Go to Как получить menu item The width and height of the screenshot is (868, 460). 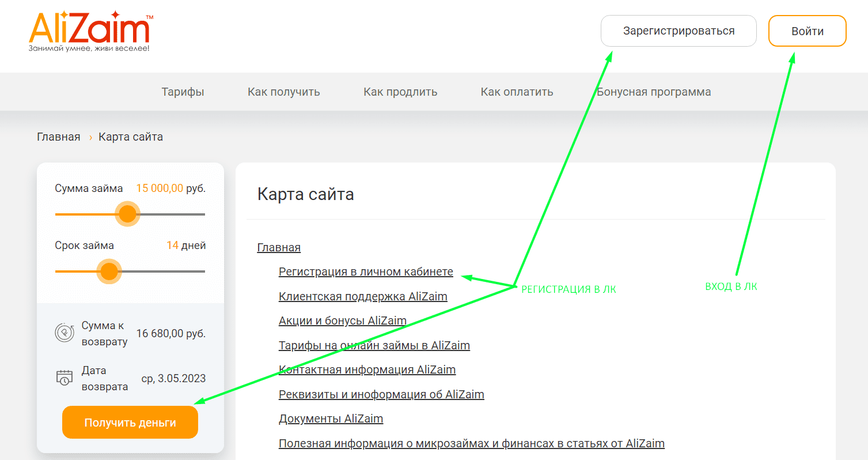point(284,92)
